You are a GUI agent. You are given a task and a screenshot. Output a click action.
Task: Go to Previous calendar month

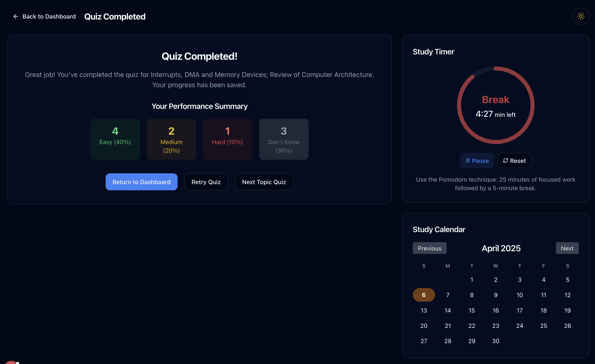point(429,248)
